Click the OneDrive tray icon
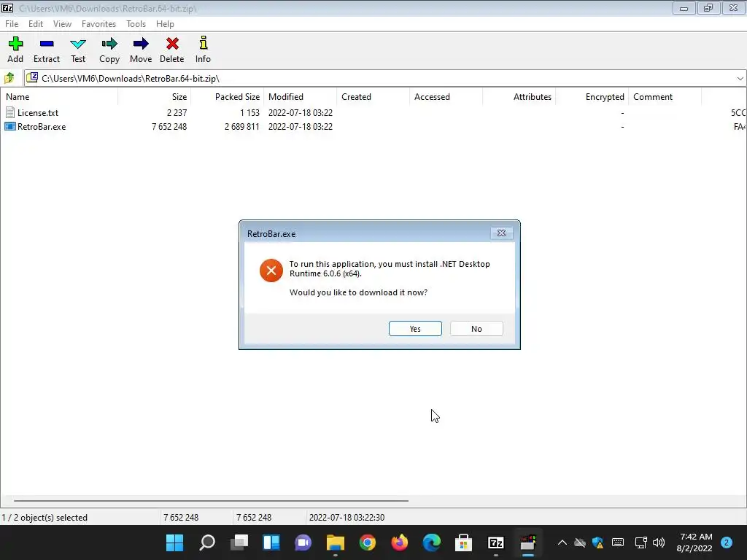This screenshot has height=560, width=747. pyautogui.click(x=579, y=542)
